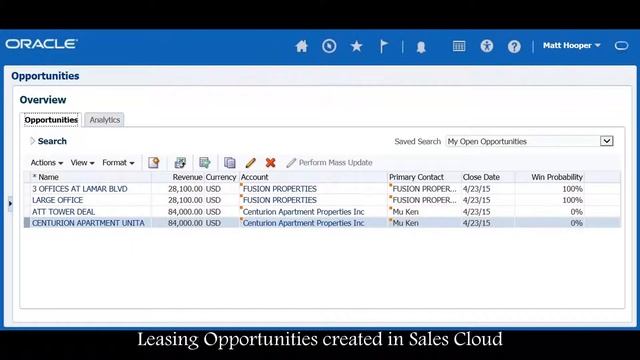Open the Actions menu

tap(47, 162)
